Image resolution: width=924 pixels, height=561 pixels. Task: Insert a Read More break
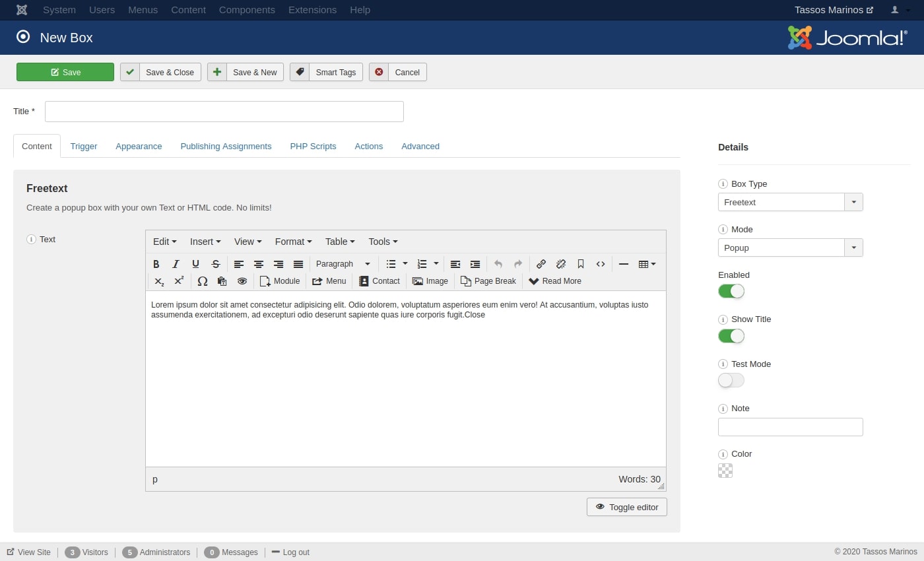tap(554, 280)
